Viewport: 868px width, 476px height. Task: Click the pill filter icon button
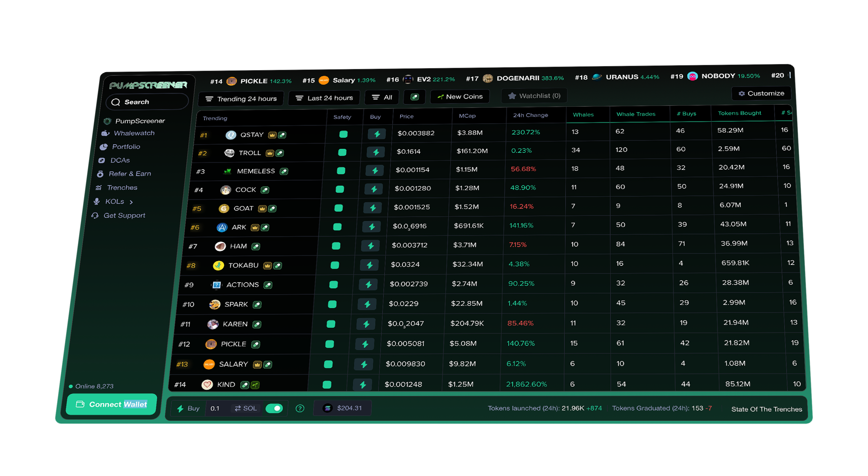click(x=414, y=97)
